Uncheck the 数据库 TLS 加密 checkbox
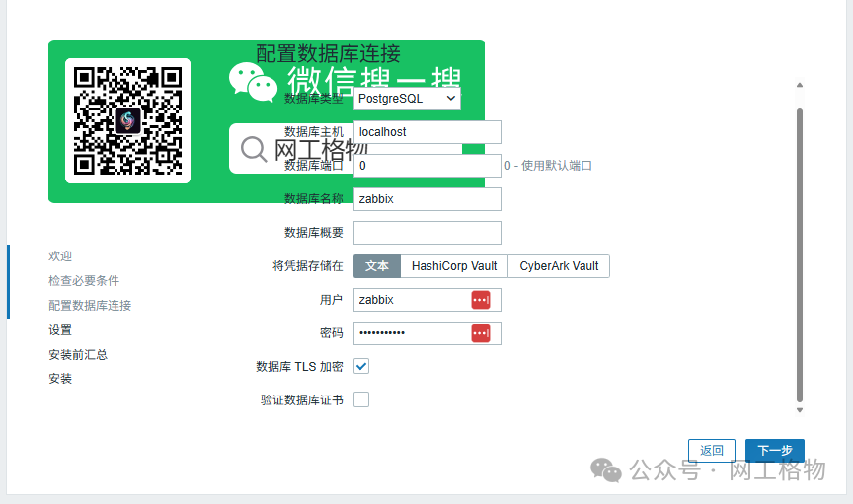This screenshot has width=853, height=504. coord(361,367)
